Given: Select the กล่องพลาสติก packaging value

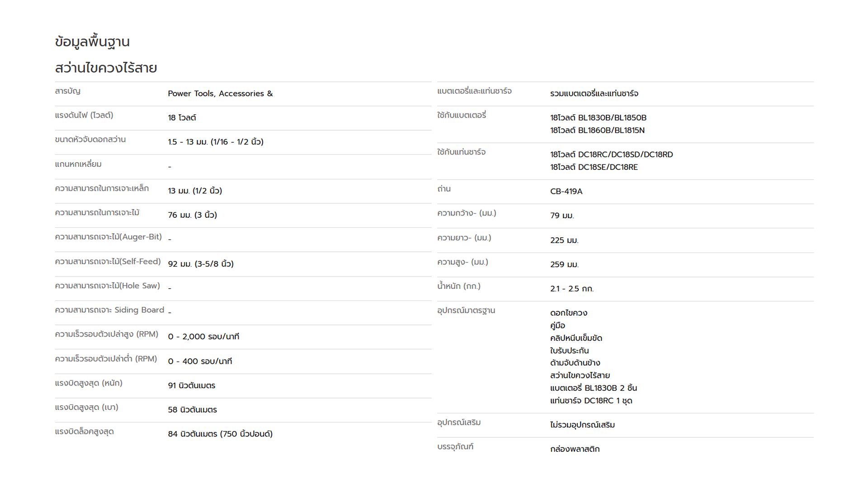Looking at the screenshot, I should click(575, 449).
